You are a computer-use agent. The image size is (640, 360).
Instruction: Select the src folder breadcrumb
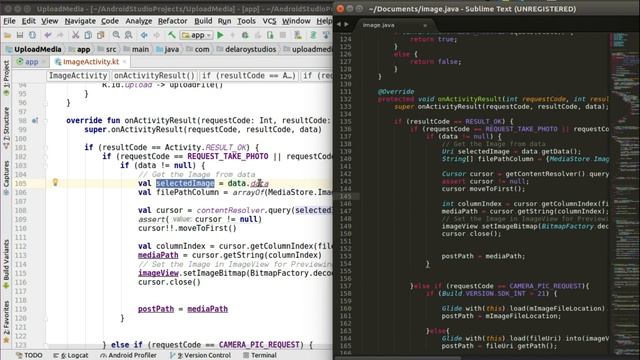107,49
